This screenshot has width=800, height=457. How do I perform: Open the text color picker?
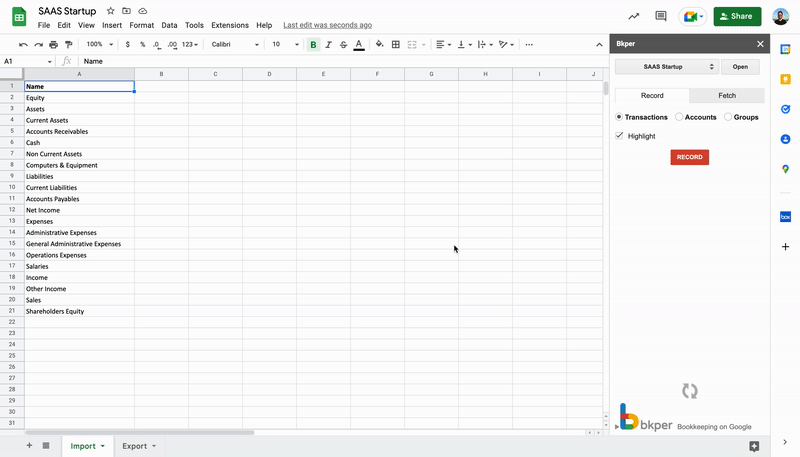[x=359, y=45]
